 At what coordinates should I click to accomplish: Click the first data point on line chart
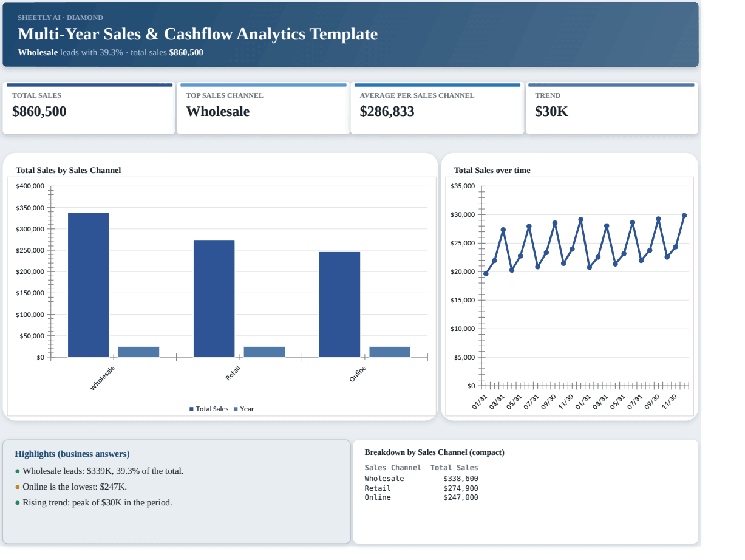486,273
